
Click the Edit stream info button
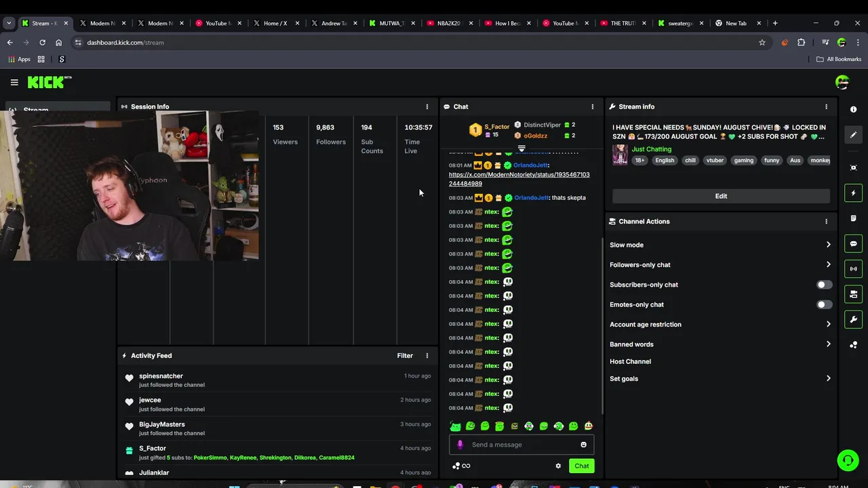tap(721, 196)
